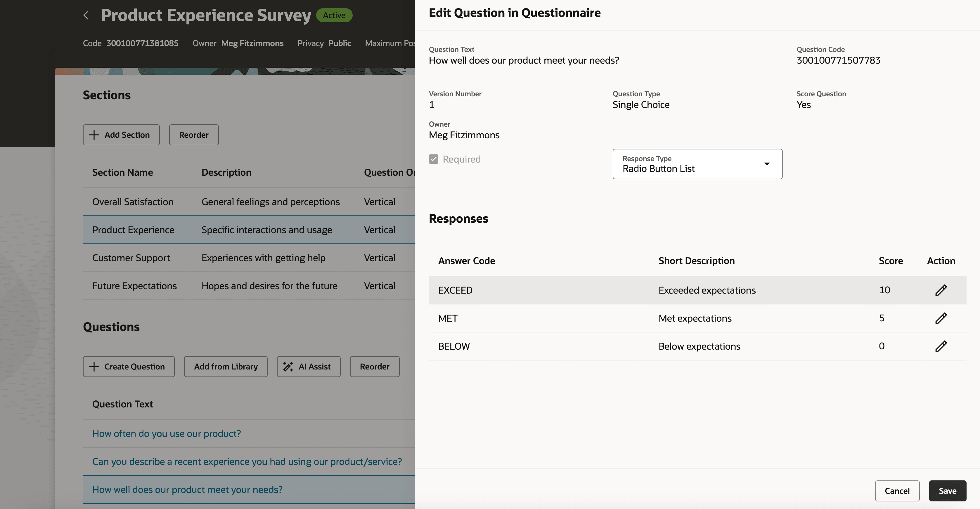Click the edit pencil for Below expectations

(941, 346)
